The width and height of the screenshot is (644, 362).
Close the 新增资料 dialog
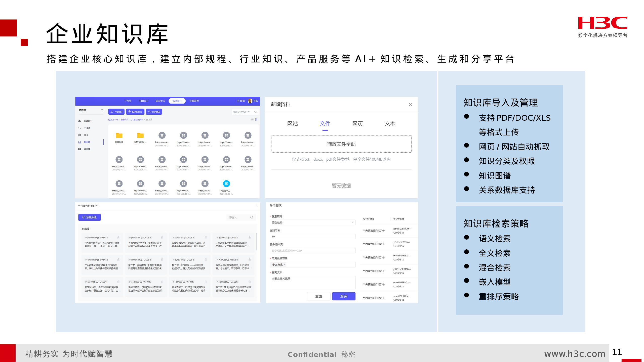click(410, 104)
